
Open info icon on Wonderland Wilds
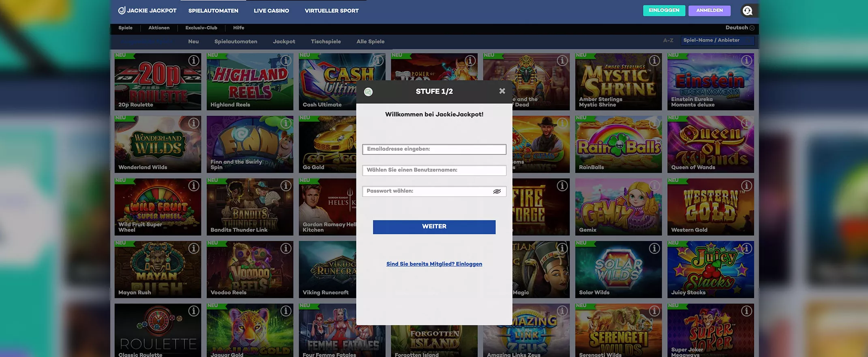click(194, 123)
